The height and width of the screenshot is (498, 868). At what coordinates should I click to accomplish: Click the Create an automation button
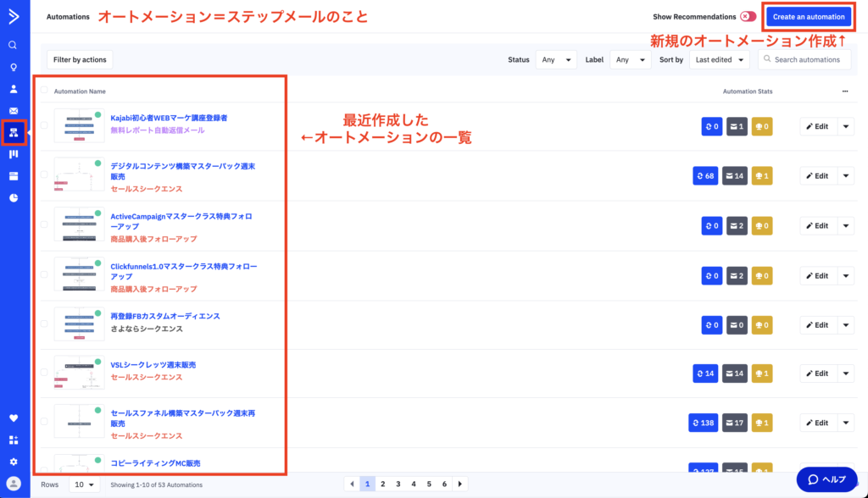coord(808,17)
